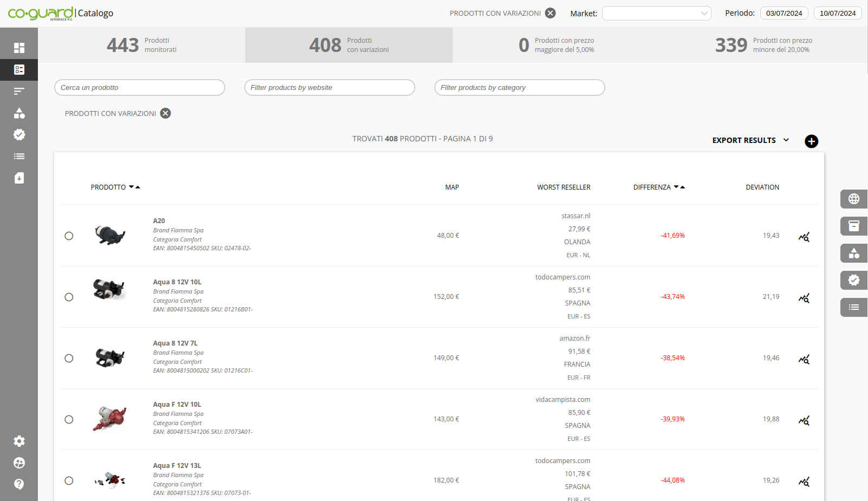
Task: Click the globe icon on right panel
Action: 853,199
